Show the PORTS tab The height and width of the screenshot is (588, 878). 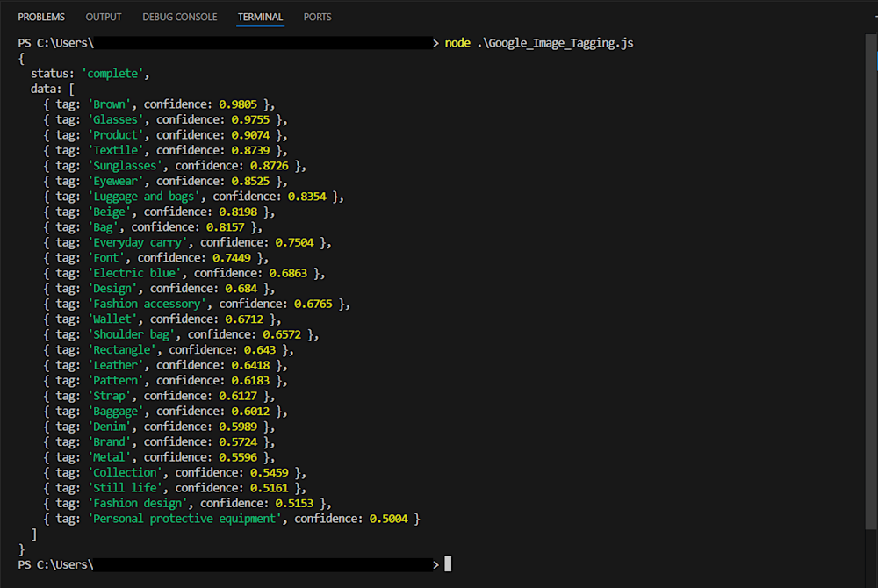click(318, 17)
